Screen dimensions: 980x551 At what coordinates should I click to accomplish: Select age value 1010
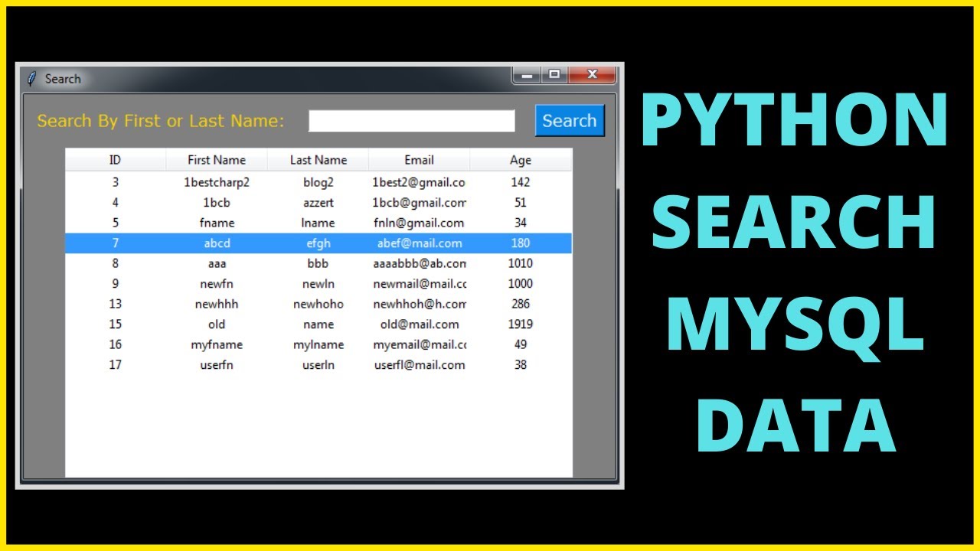click(521, 263)
